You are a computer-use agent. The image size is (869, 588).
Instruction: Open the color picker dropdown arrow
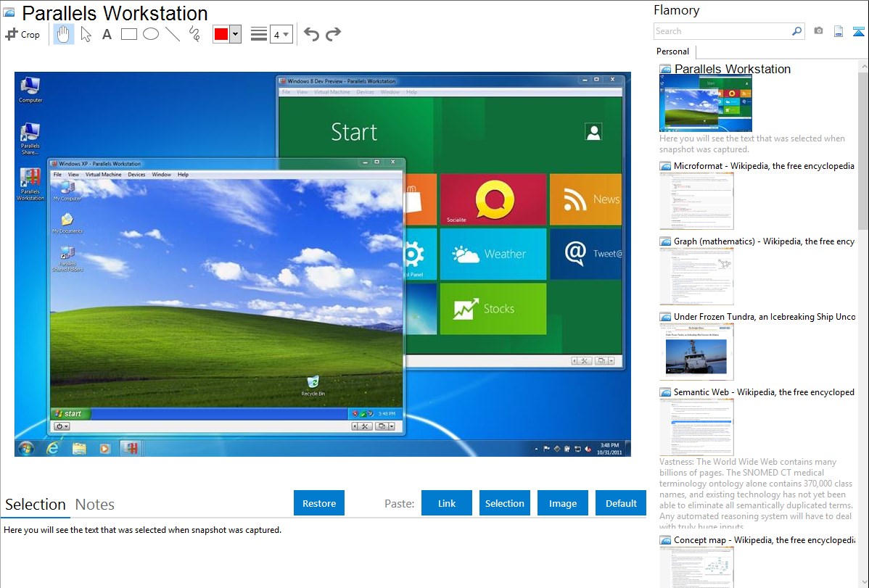(236, 34)
